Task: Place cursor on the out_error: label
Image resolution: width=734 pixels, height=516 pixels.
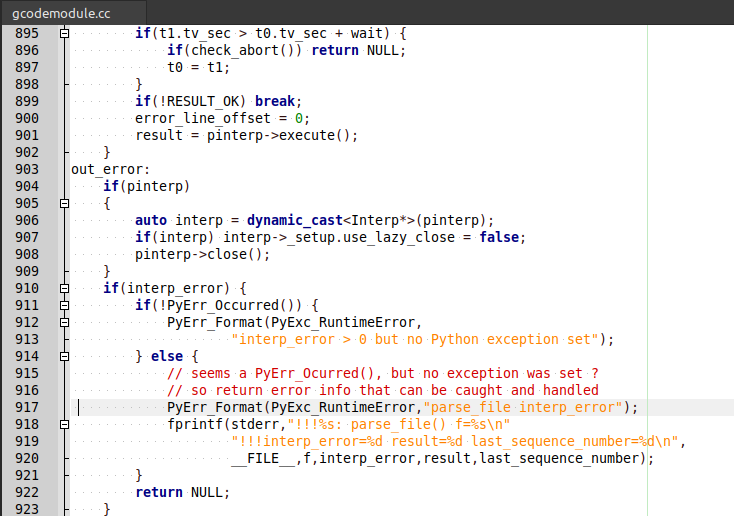Action: coord(110,169)
